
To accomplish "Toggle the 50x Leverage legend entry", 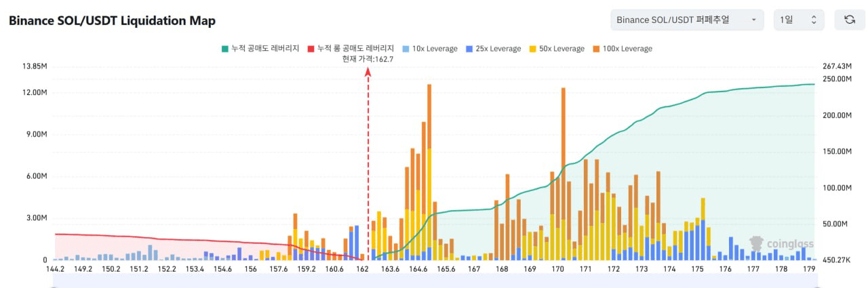I will click(557, 49).
